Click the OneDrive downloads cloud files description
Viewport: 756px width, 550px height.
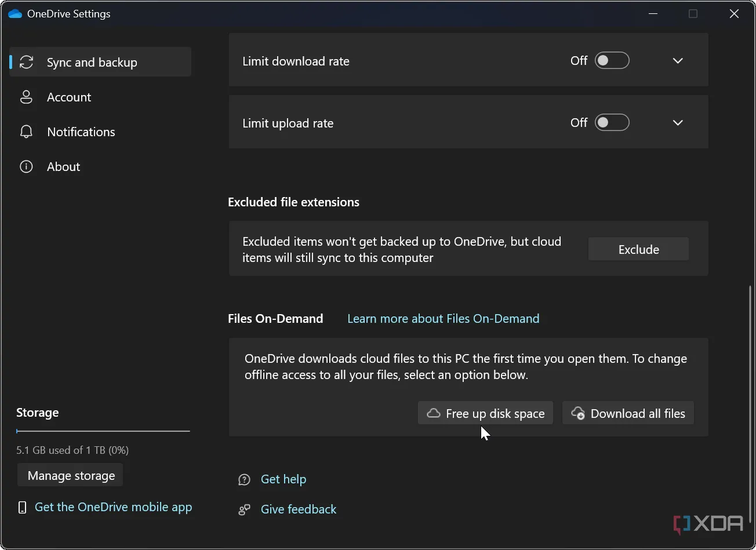[x=466, y=366]
